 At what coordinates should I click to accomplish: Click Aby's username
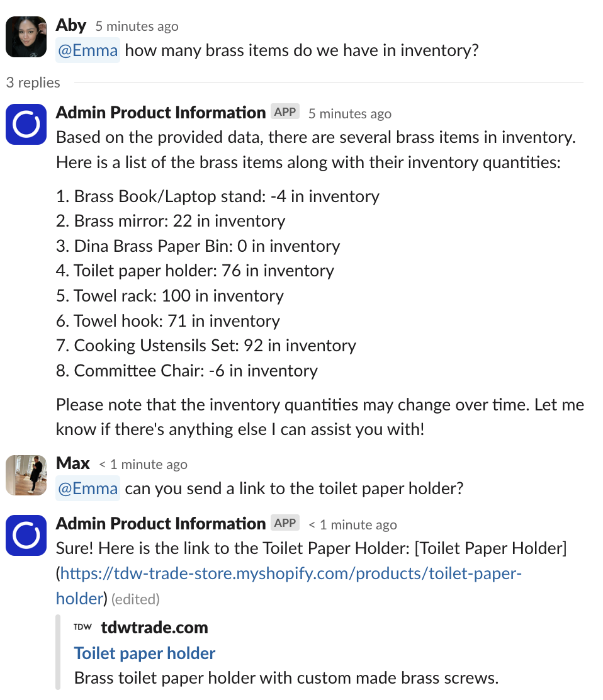(x=71, y=25)
